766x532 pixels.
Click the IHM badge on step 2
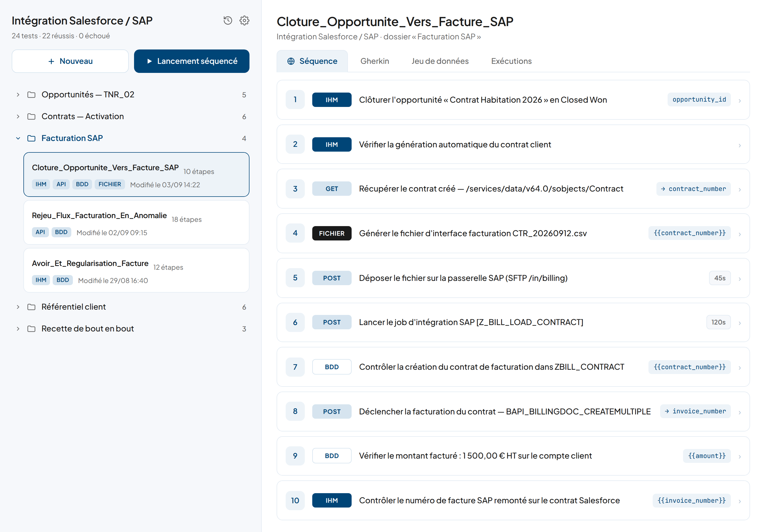click(332, 144)
